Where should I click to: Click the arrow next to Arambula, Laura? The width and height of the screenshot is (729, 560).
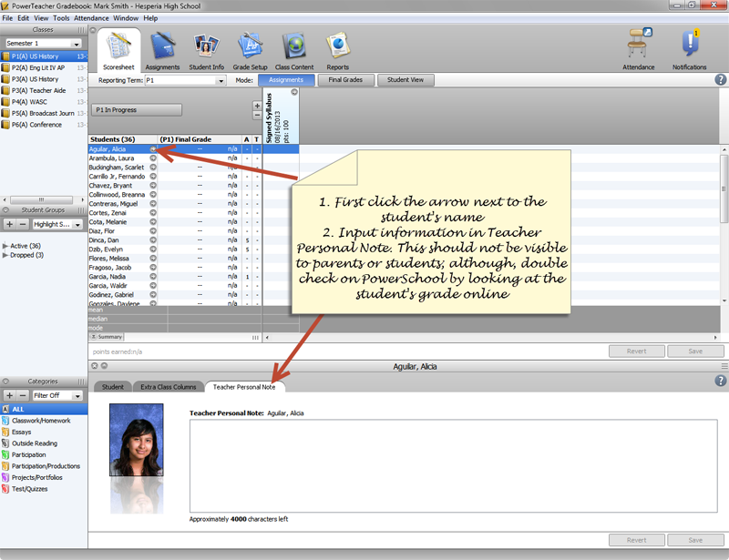point(153,158)
